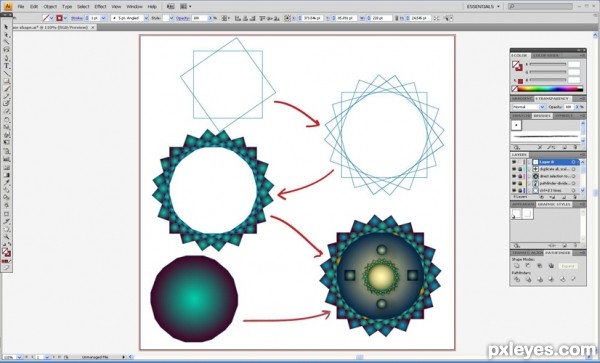Viewport: 600px width, 363px height.
Task: Open the Effect menu
Action: (x=100, y=7)
